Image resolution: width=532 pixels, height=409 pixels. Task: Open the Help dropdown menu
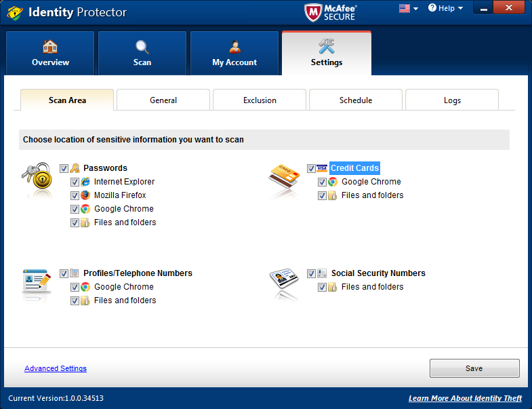pos(446,8)
